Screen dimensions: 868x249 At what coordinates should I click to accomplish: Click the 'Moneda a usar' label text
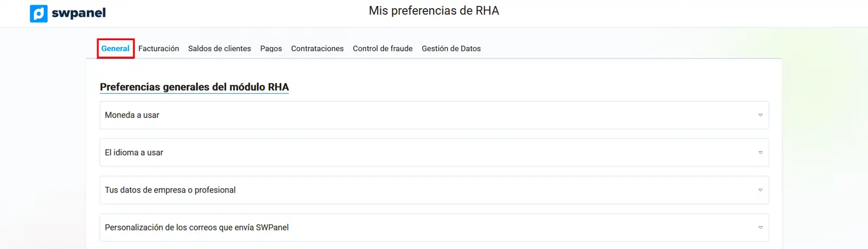pyautogui.click(x=132, y=115)
